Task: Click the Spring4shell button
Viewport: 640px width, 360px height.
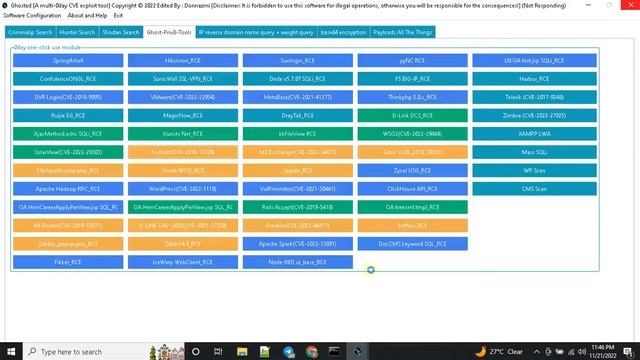Action: point(68,60)
